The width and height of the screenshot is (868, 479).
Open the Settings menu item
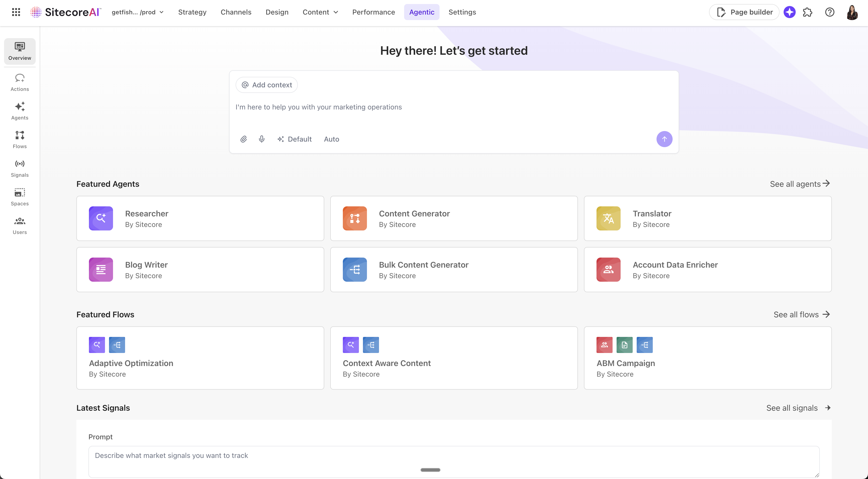pos(462,12)
